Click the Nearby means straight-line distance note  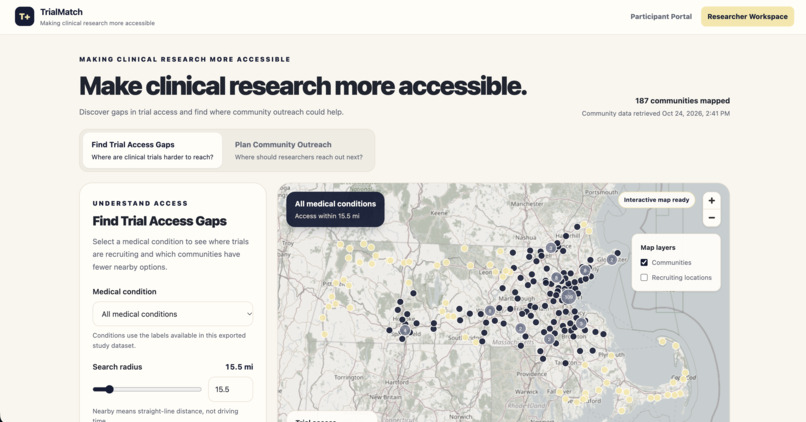click(x=165, y=415)
